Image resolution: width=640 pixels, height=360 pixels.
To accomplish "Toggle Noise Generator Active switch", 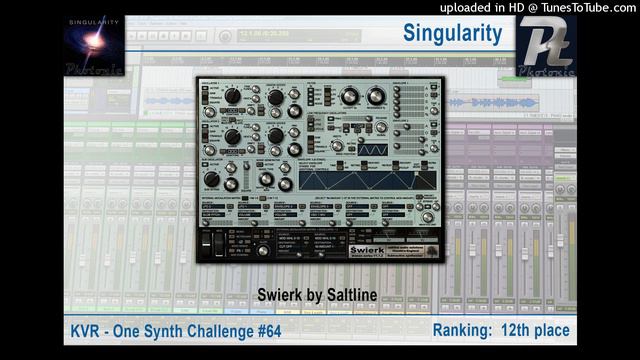I will (x=259, y=165).
